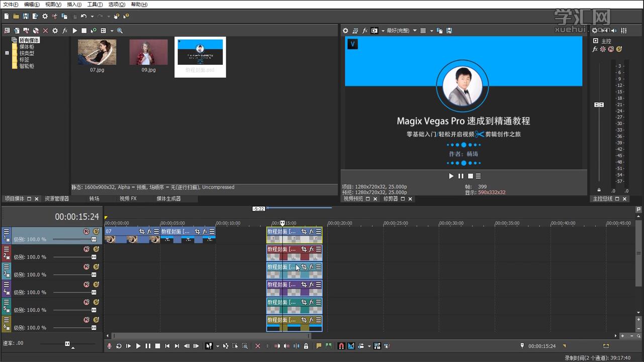Viewport: 644px width, 362px height.
Task: Click the Record microphone button
Action: (110, 346)
